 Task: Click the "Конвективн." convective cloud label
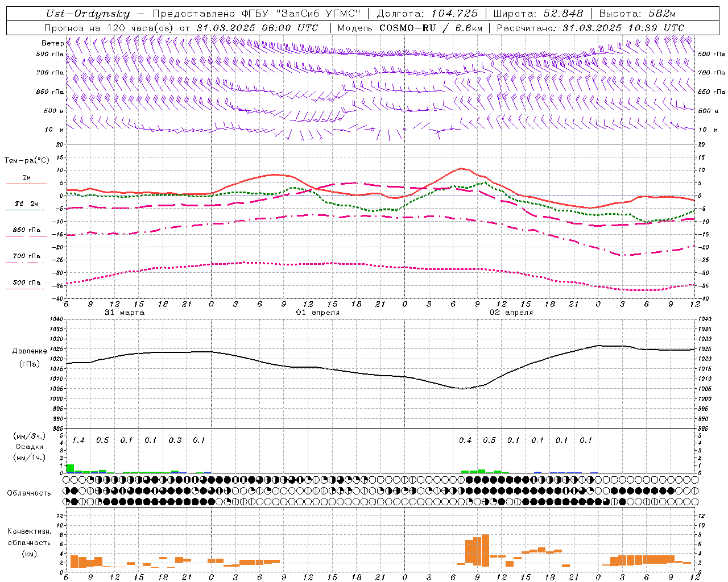pyautogui.click(x=30, y=531)
